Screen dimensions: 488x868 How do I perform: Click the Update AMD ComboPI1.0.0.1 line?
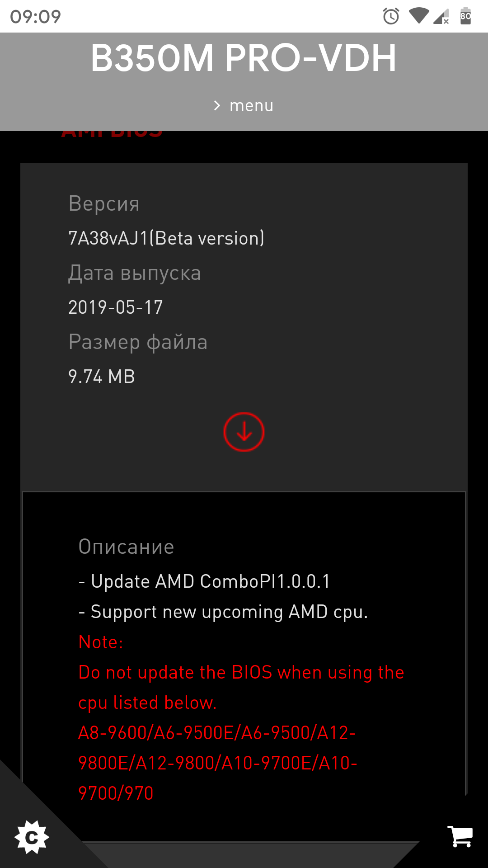(x=204, y=581)
